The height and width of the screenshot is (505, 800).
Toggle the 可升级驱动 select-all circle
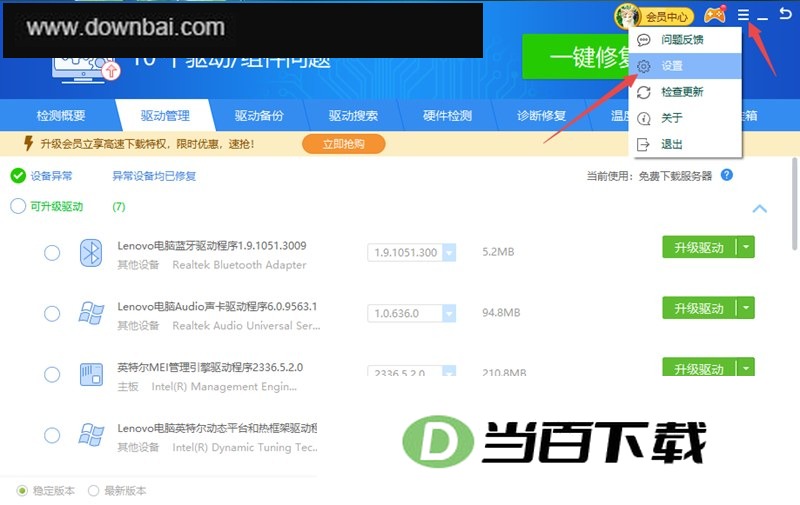pos(18,206)
